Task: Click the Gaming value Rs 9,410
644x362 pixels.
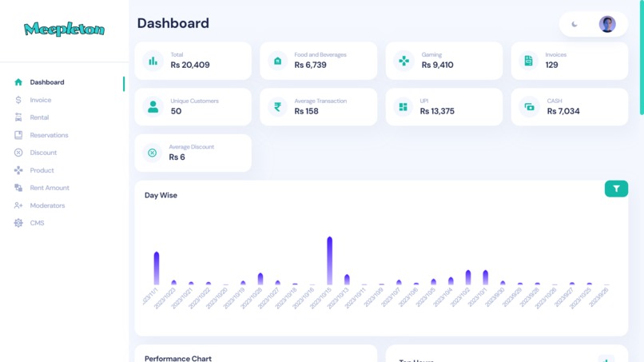Action: click(437, 65)
